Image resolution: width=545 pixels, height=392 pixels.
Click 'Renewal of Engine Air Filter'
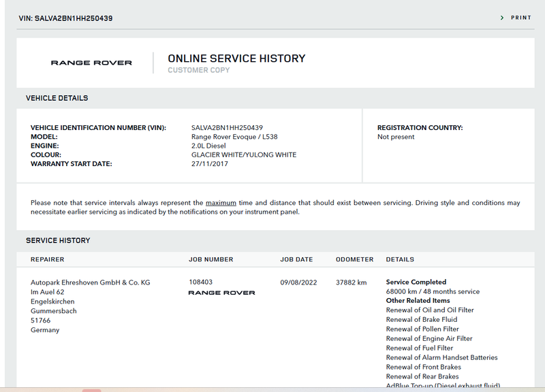(429, 338)
